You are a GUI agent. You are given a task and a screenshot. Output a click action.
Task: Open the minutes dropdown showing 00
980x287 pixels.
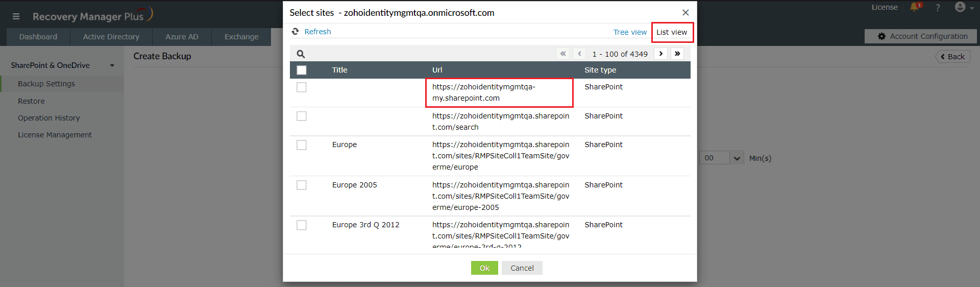(x=736, y=158)
